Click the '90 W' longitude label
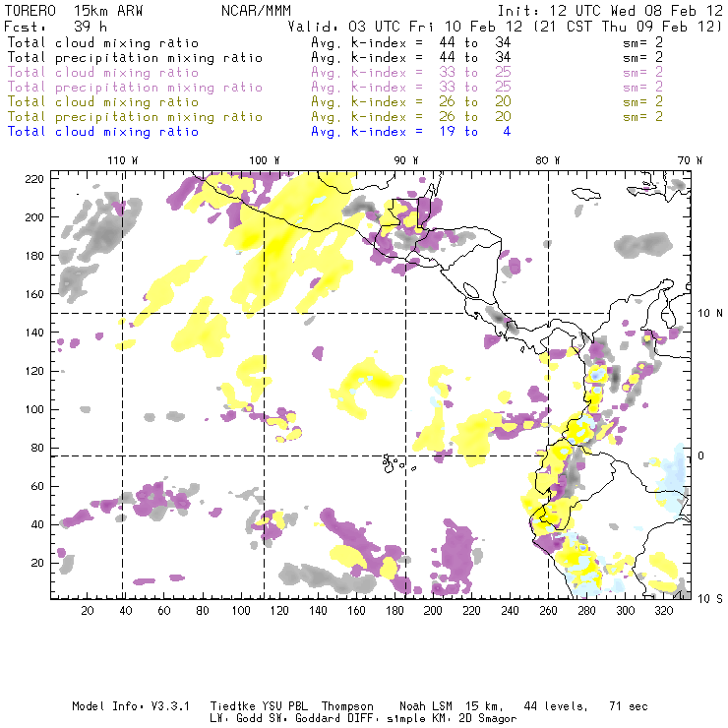This screenshot has width=728, height=728. coord(406,160)
